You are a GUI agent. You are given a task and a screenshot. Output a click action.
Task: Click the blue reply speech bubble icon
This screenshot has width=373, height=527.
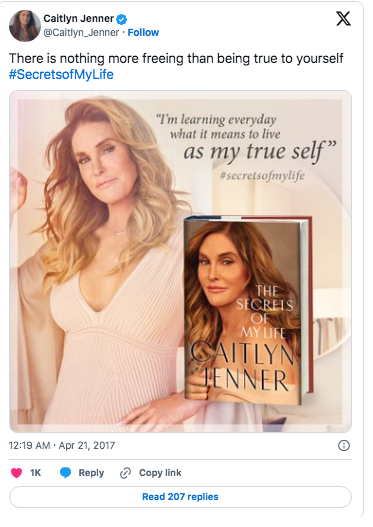66,473
